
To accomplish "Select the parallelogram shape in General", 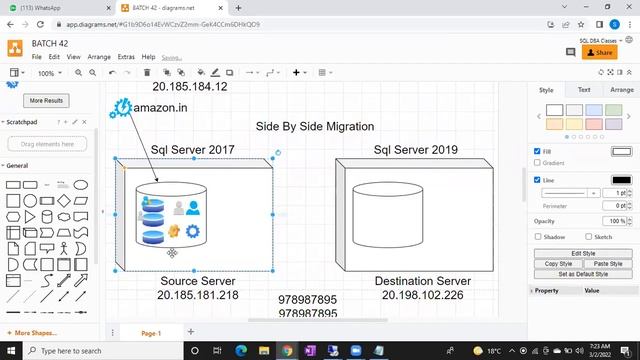I will (x=80, y=201).
